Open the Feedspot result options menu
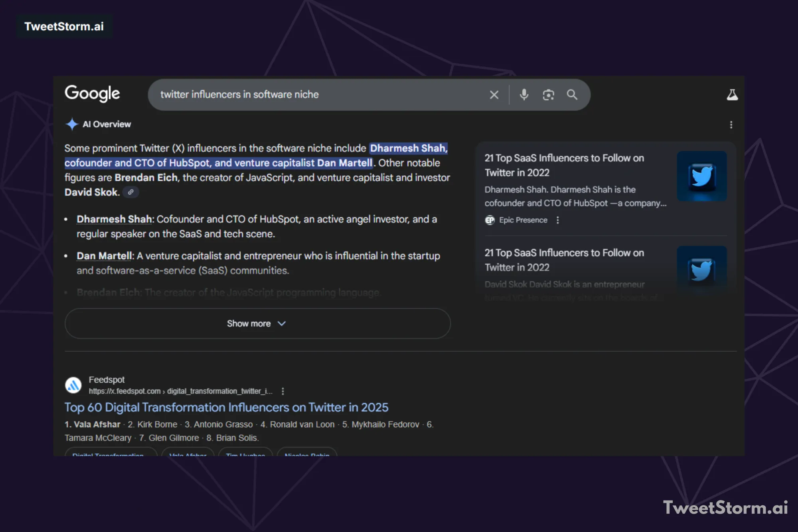 282,391
